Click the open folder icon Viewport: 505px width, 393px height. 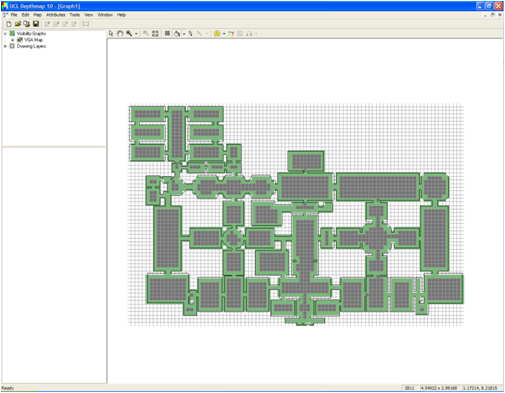click(x=18, y=24)
